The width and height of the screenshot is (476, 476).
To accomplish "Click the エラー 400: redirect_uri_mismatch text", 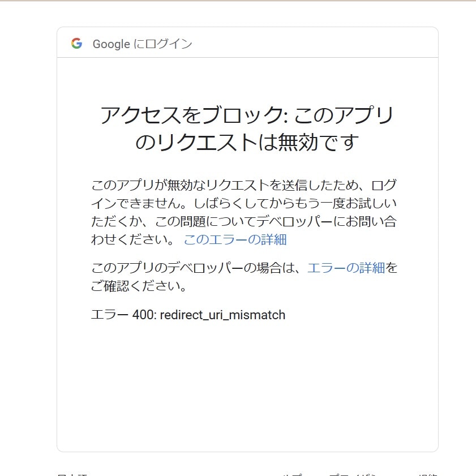I will point(188,315).
